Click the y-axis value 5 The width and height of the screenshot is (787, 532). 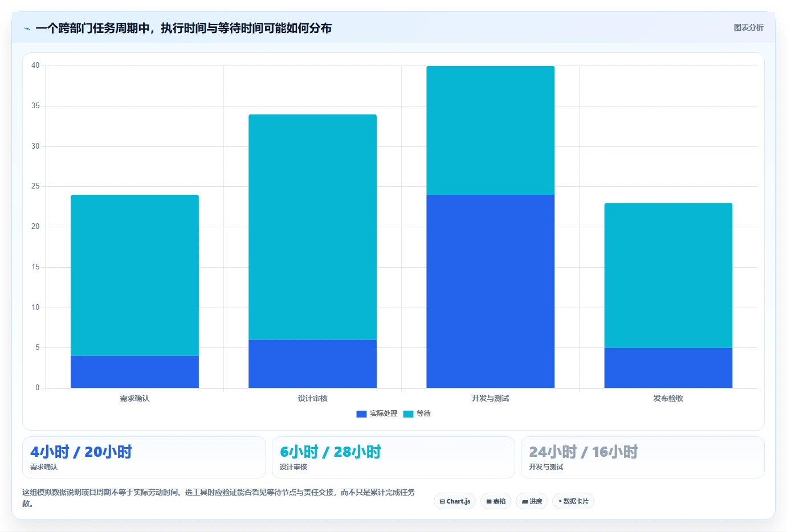pos(38,347)
